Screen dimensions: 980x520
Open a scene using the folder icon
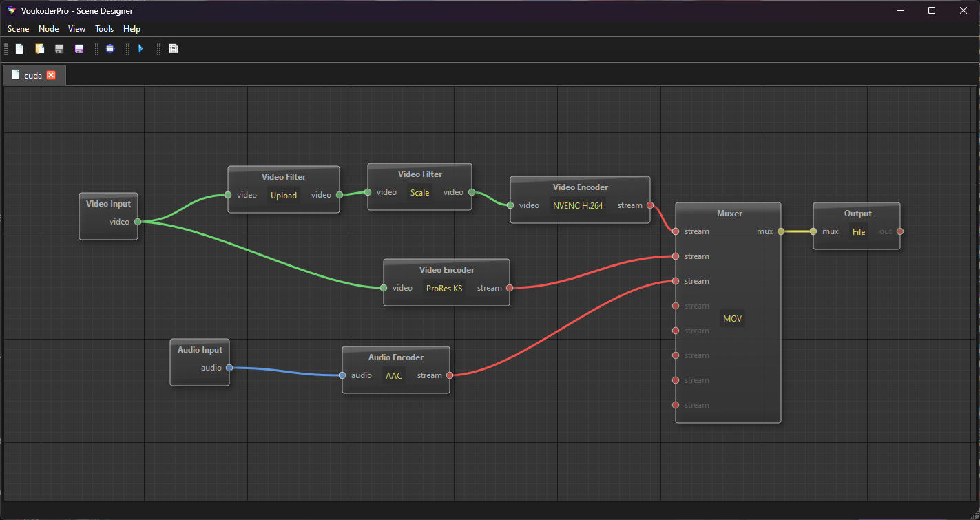pos(40,49)
